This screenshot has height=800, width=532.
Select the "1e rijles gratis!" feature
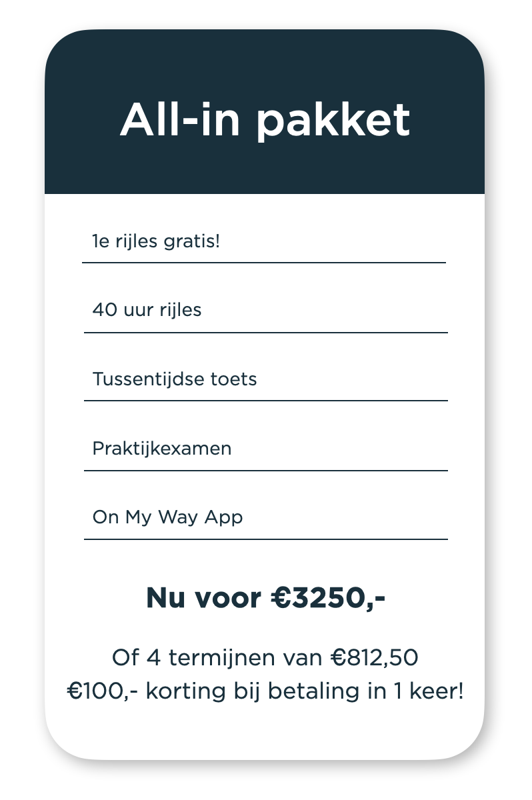coord(156,241)
